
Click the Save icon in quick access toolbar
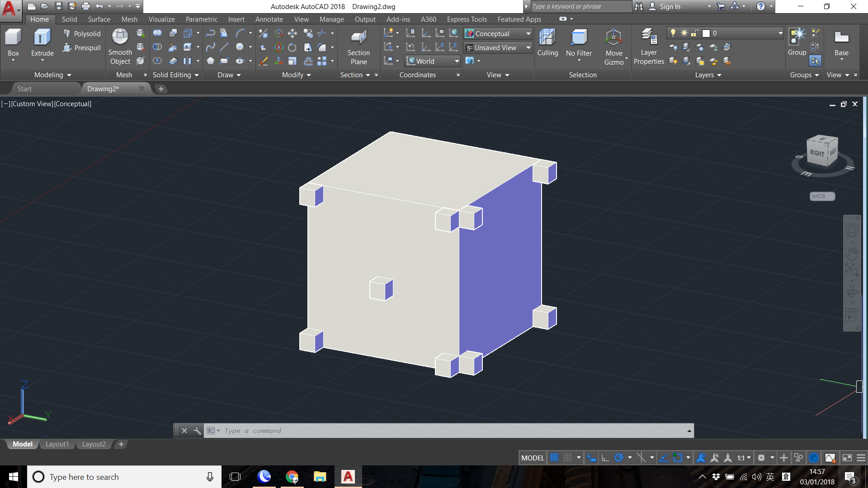point(58,6)
